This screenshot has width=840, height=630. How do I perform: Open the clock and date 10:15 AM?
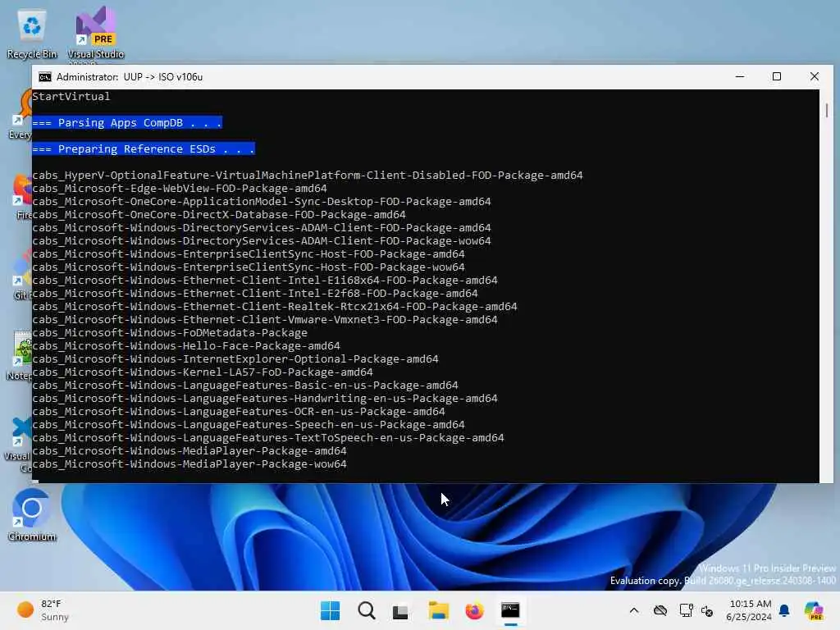750,610
